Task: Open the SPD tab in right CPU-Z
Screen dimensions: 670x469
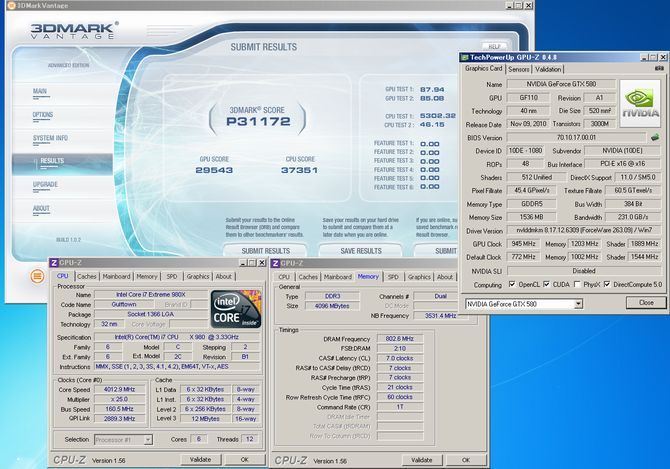Action: click(393, 277)
